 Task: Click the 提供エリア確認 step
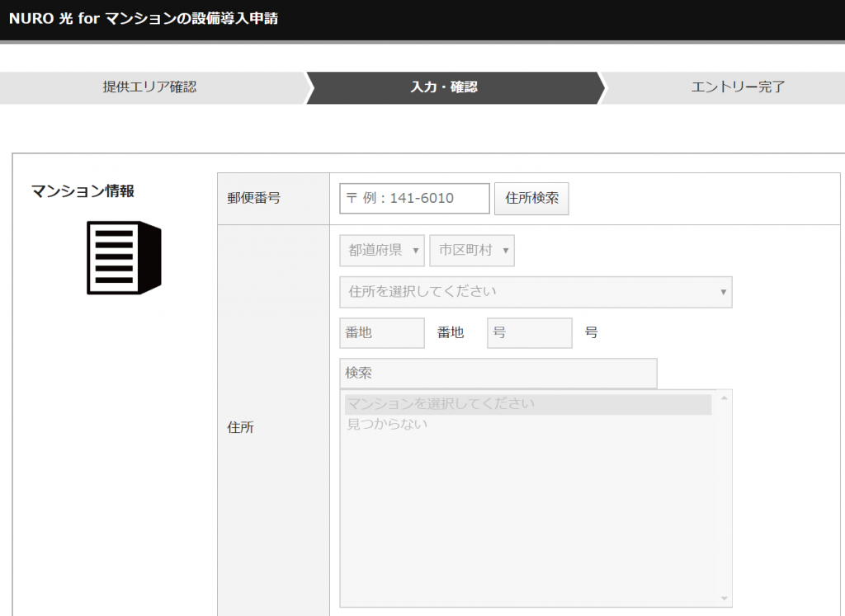click(x=150, y=87)
